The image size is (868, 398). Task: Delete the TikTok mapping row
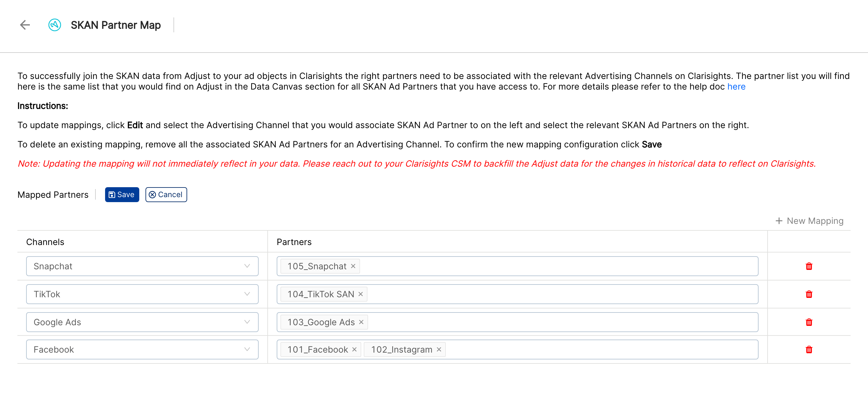[809, 294]
